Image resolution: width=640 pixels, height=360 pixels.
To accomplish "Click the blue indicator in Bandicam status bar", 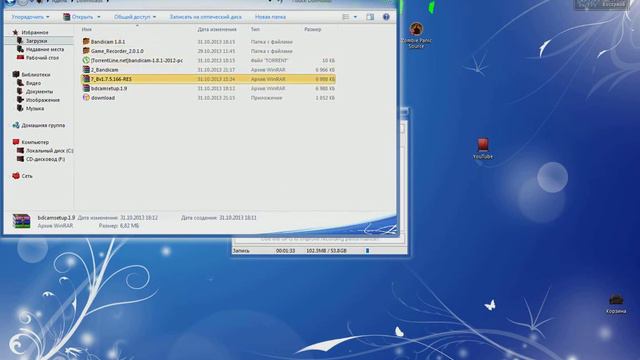I will point(367,251).
